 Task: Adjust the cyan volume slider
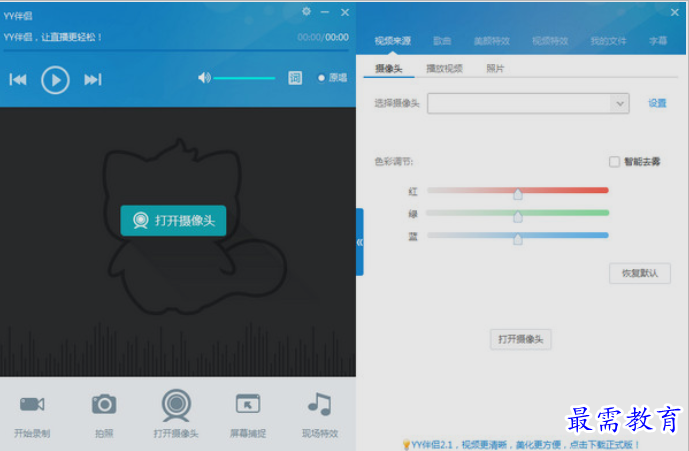tap(244, 78)
